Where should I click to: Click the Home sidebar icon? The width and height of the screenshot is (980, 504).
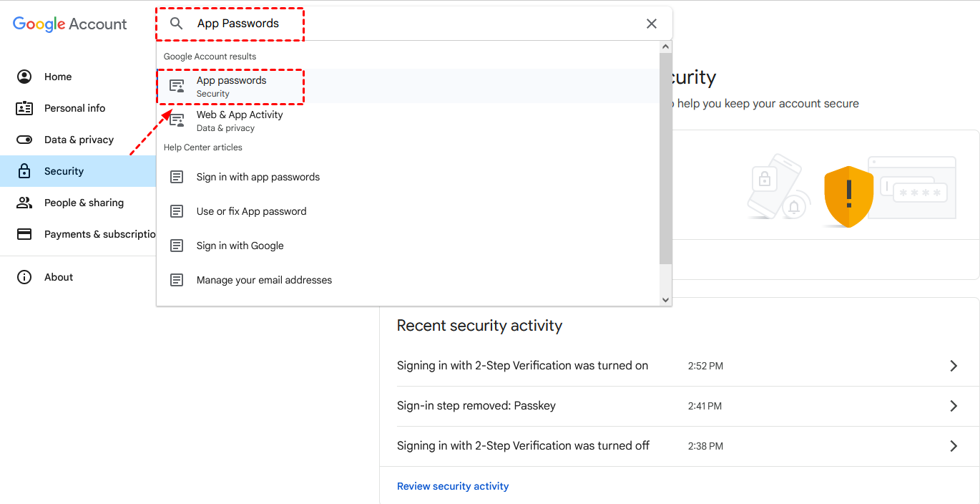point(24,77)
